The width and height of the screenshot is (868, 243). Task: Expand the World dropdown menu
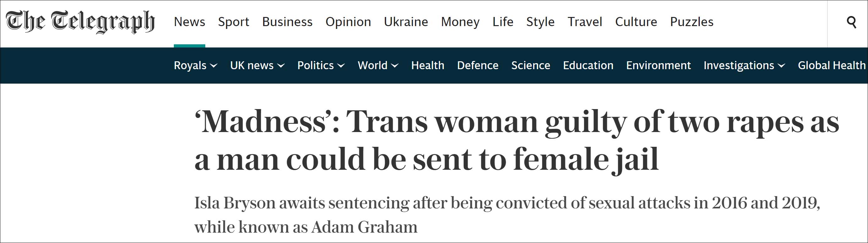click(x=395, y=66)
